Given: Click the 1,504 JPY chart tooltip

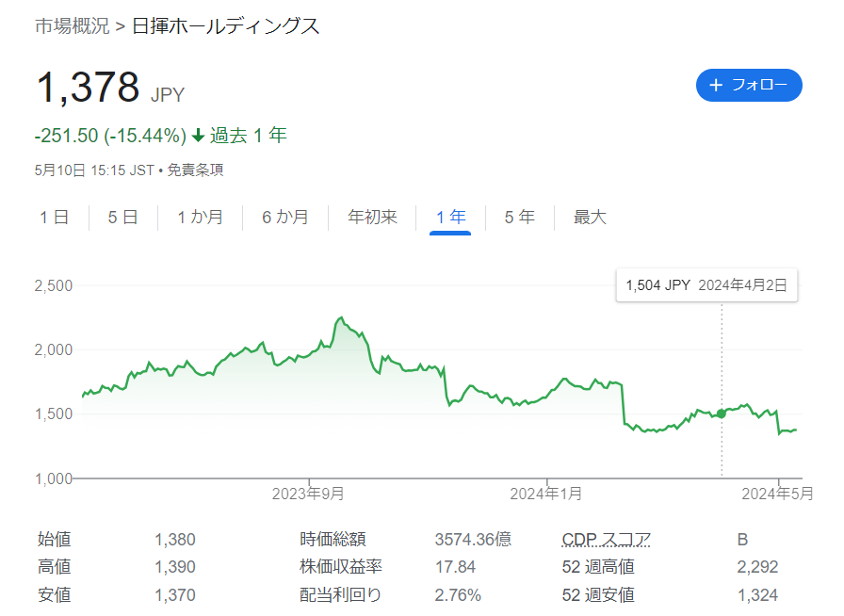Looking at the screenshot, I should coord(706,284).
